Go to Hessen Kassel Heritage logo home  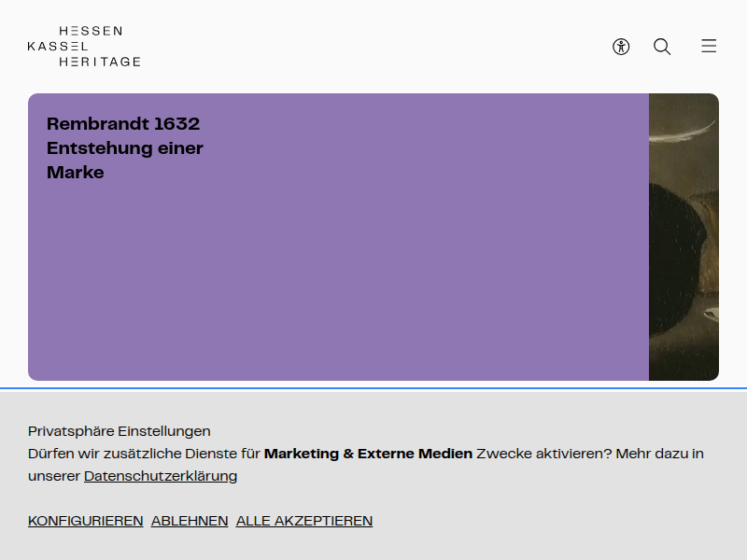coord(84,46)
